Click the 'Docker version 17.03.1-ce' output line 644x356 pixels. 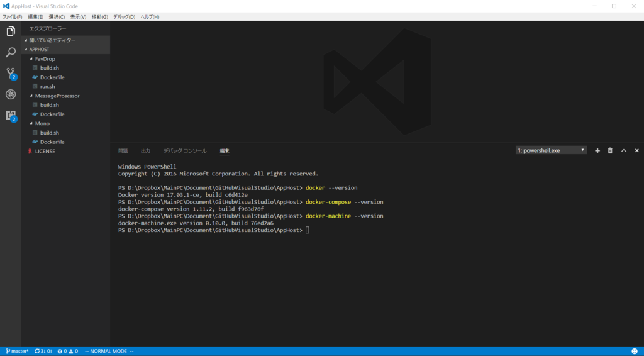click(183, 195)
